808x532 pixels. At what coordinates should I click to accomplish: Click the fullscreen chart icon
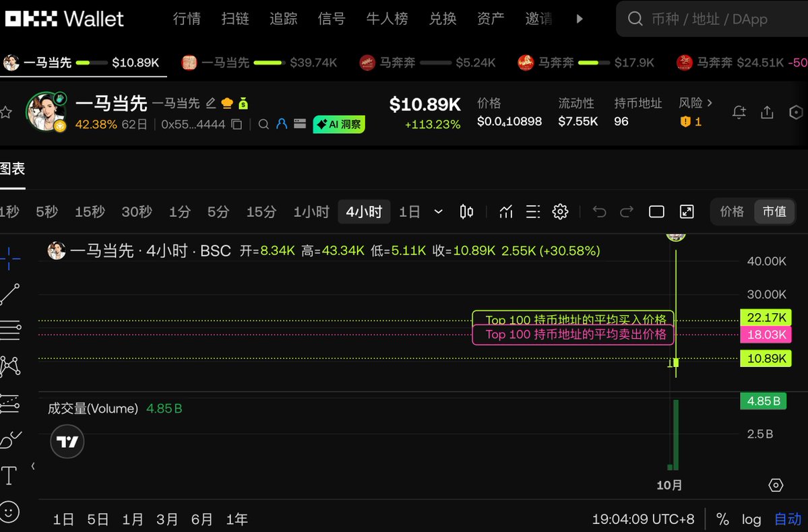tap(687, 212)
